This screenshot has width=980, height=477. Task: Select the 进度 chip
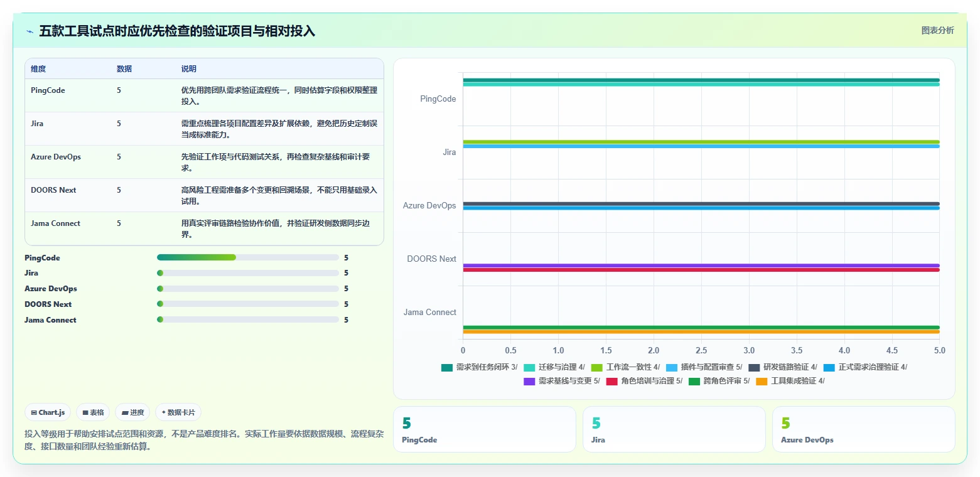coord(132,412)
